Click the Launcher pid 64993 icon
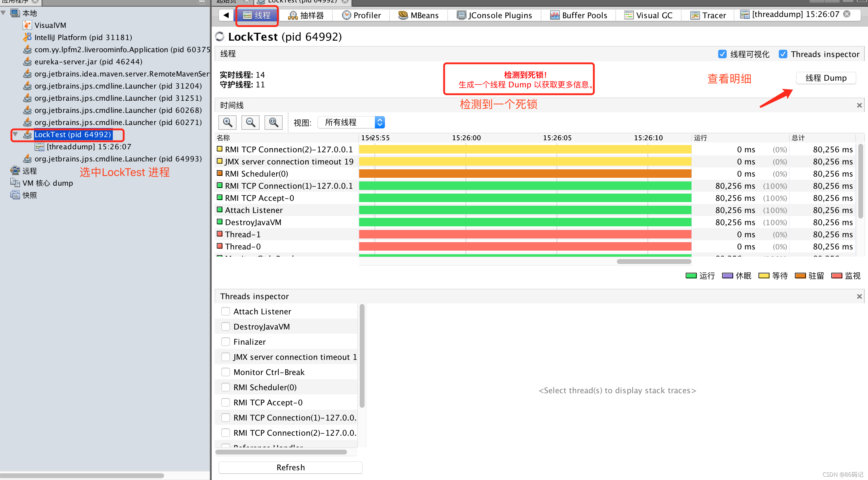Screen dimensions: 868x480 coord(27,158)
